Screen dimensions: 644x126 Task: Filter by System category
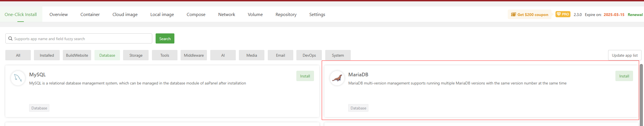coord(338,55)
